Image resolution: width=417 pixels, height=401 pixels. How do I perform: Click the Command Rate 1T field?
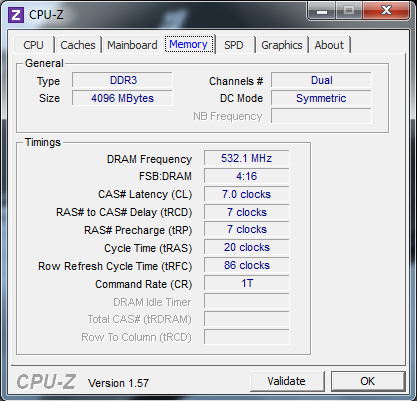point(247,283)
